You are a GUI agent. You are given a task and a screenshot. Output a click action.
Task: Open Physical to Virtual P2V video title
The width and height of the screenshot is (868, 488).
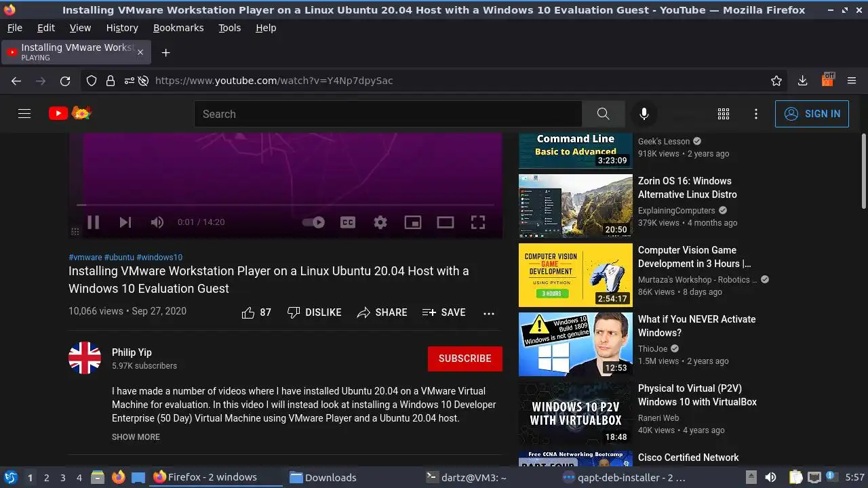[697, 395]
